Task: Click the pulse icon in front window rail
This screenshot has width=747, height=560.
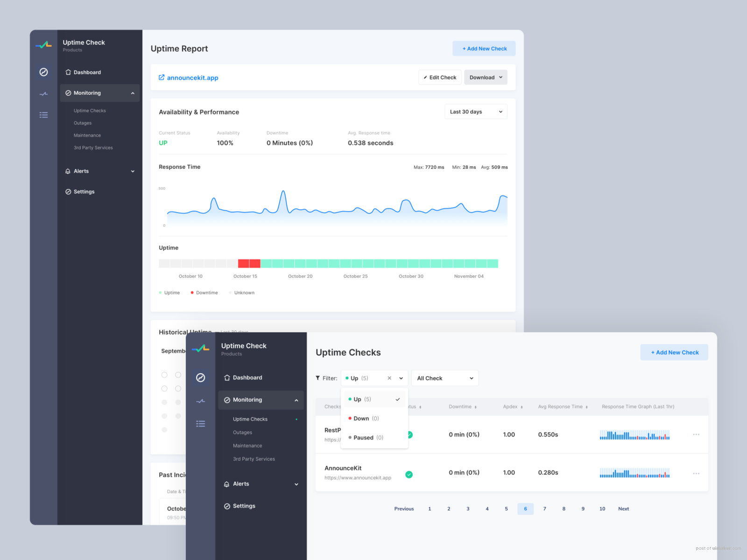Action: point(200,401)
